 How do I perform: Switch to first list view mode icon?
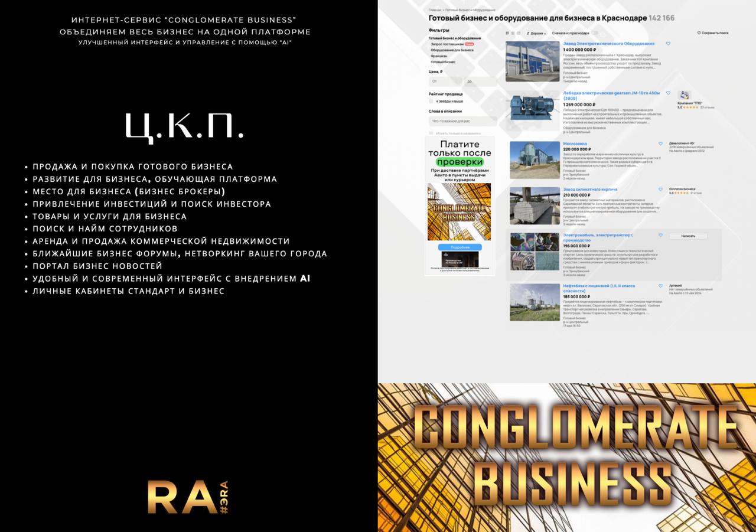pyautogui.click(x=507, y=33)
